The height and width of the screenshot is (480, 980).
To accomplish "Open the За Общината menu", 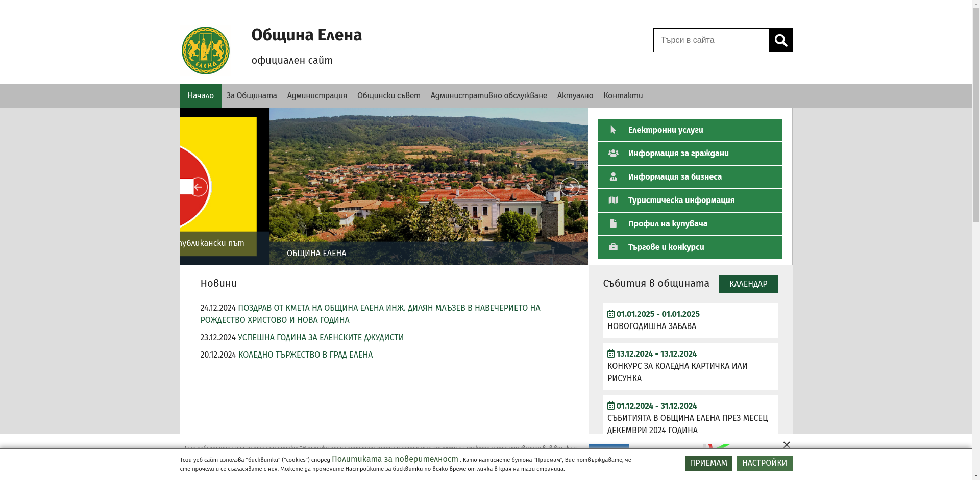I will (x=252, y=96).
